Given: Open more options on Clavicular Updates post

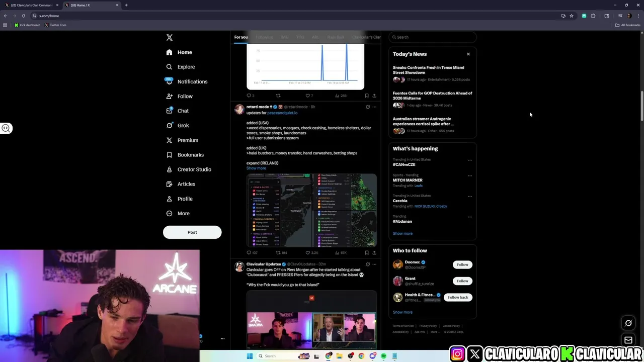Looking at the screenshot, I should coord(374,264).
